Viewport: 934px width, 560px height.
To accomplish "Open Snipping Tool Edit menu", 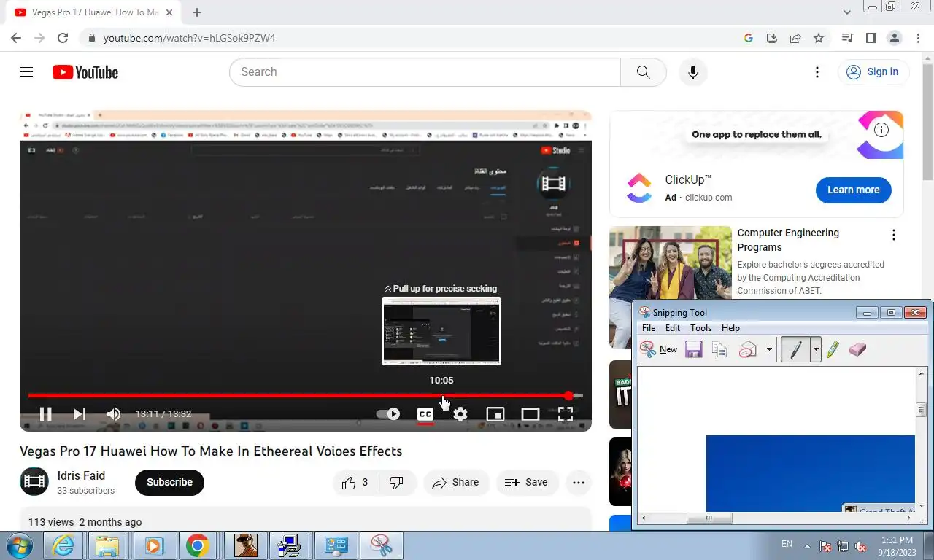I will (673, 328).
